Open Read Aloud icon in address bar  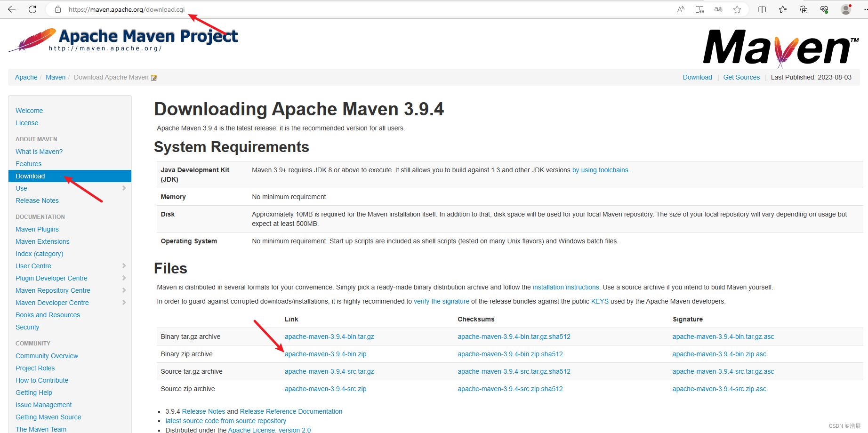tap(681, 9)
